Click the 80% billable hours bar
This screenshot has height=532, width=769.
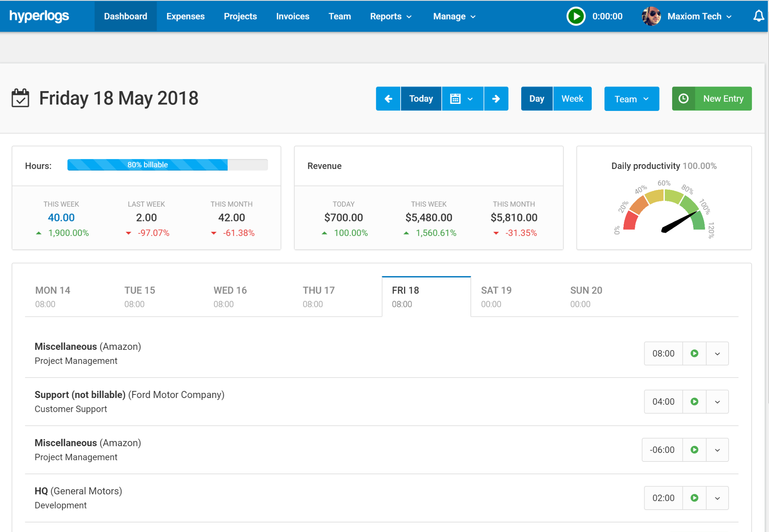point(147,165)
